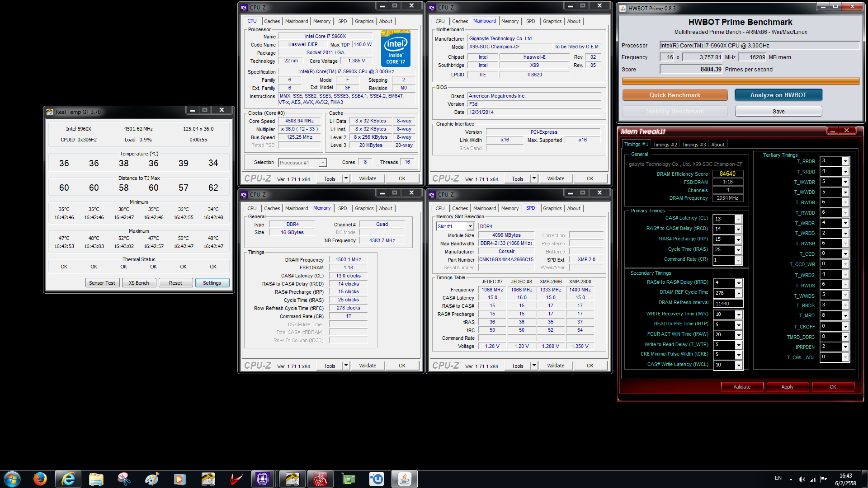
Task: Click the Intel Core i7 logo in CPU-Z
Action: coord(396,48)
